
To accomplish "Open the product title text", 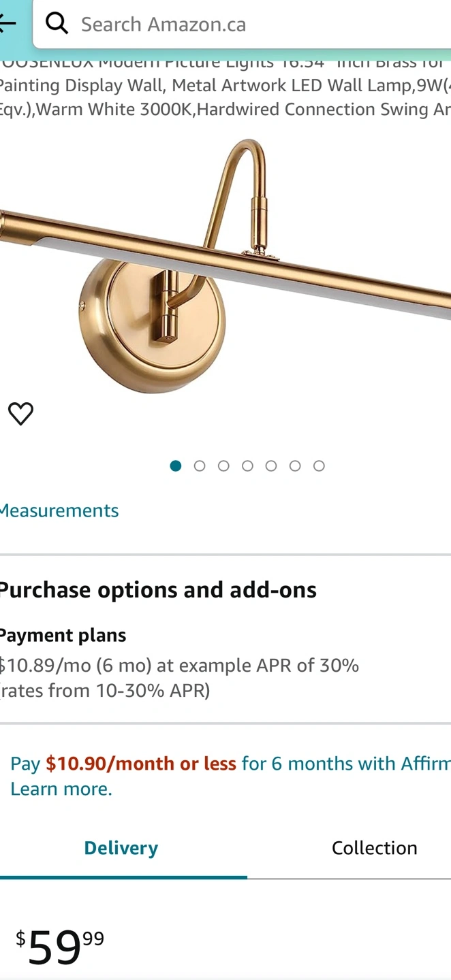I will [225, 86].
